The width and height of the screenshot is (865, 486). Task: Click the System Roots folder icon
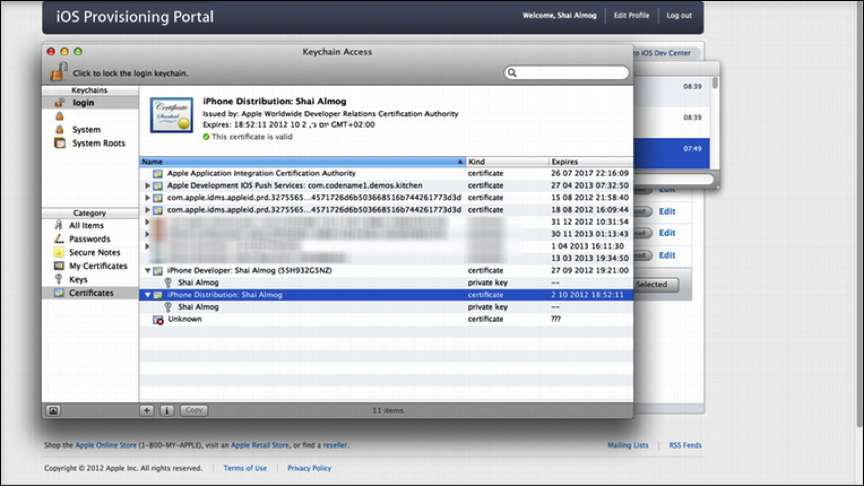60,143
